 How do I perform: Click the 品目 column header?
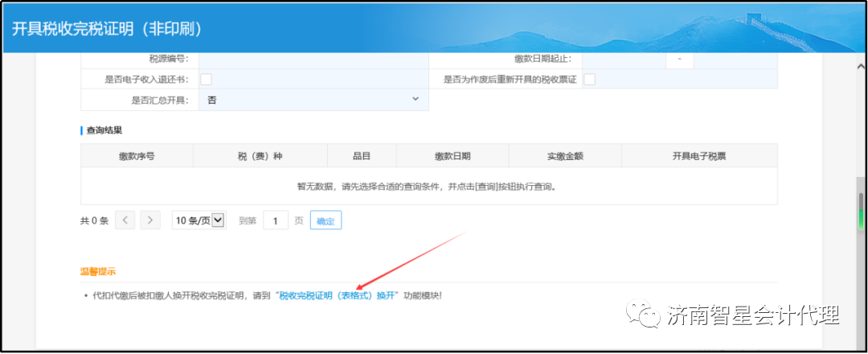362,155
